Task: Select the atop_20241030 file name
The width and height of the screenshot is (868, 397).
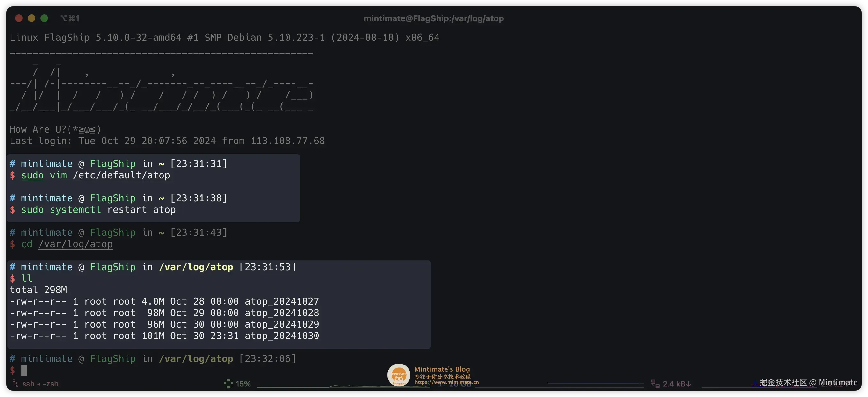Action: click(281, 336)
